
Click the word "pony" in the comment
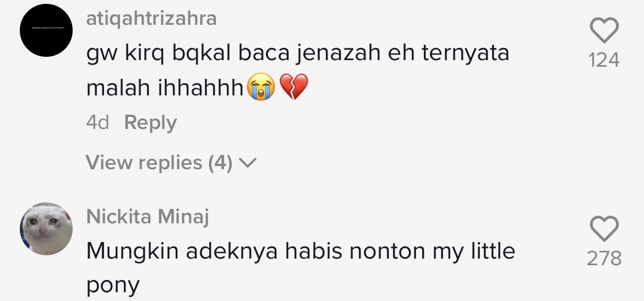(113, 286)
